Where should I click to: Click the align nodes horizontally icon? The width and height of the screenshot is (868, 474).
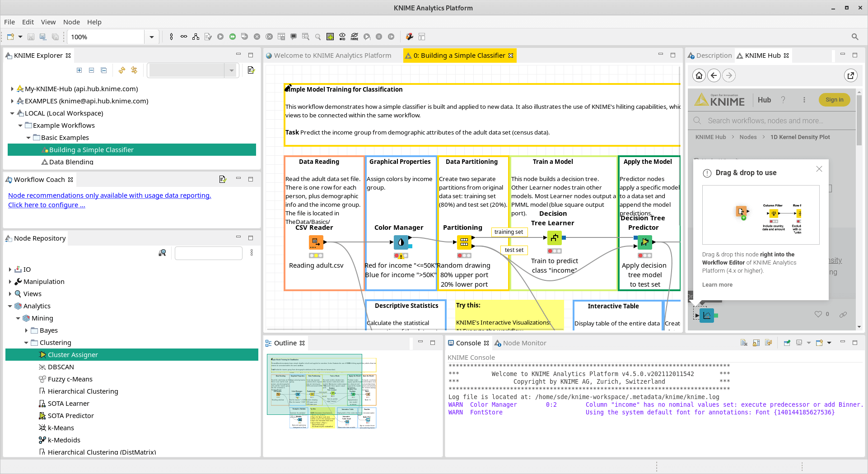(184, 37)
